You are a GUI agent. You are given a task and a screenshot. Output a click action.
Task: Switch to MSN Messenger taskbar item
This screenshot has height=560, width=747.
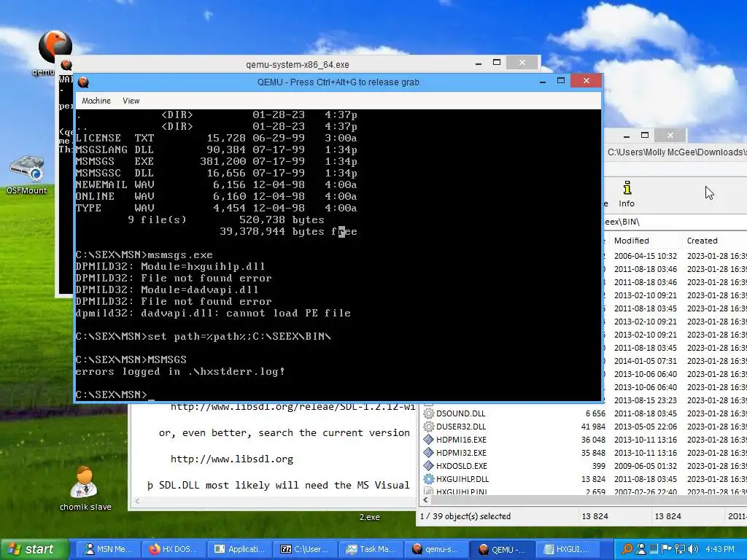pyautogui.click(x=108, y=549)
